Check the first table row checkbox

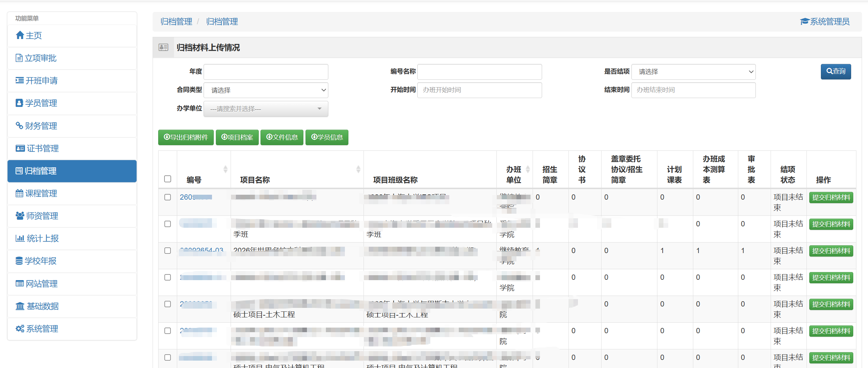(168, 197)
